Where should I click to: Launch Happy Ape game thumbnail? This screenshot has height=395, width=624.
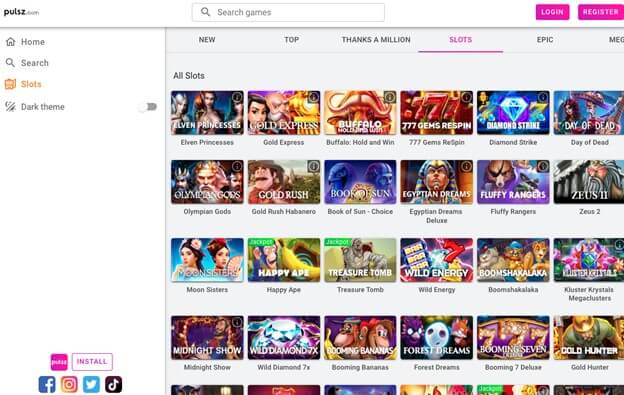284,260
